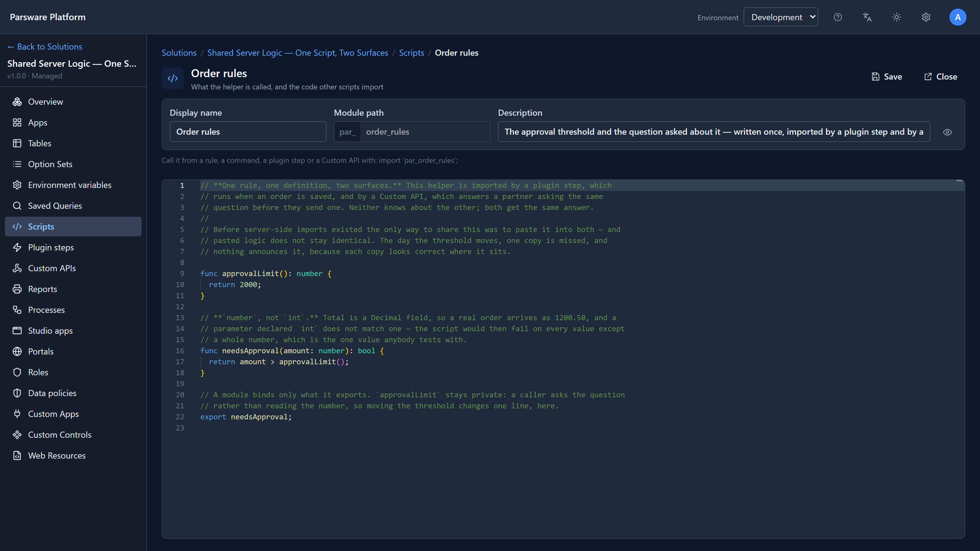Click the Custom APIs webhook icon
980x551 pixels.
point(17,268)
